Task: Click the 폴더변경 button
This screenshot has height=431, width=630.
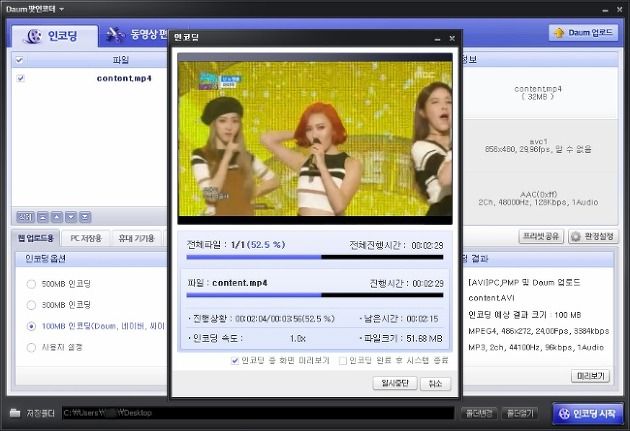Action: tap(479, 413)
